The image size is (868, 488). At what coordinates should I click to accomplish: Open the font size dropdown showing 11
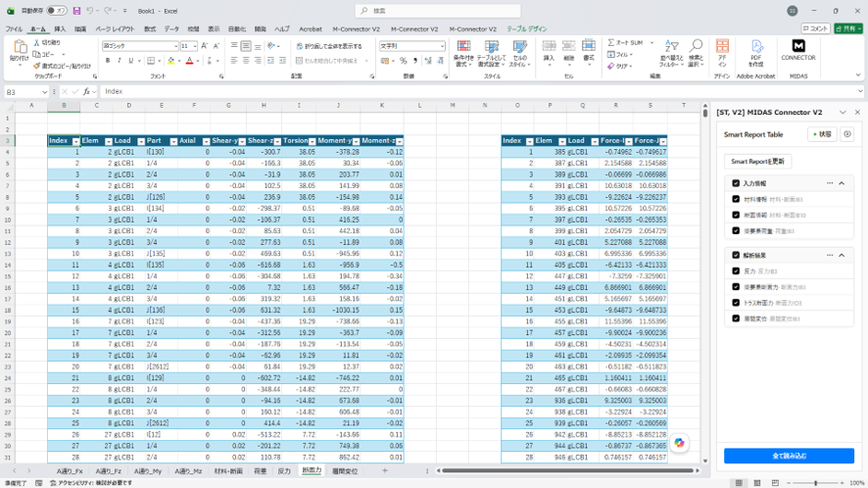(195, 46)
